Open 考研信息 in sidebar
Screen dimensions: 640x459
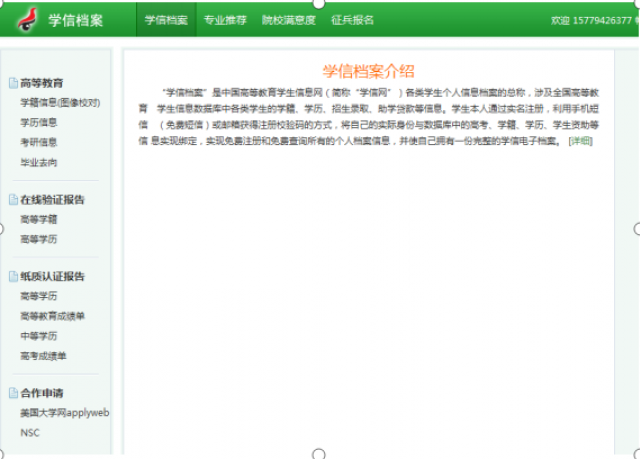tap(39, 142)
